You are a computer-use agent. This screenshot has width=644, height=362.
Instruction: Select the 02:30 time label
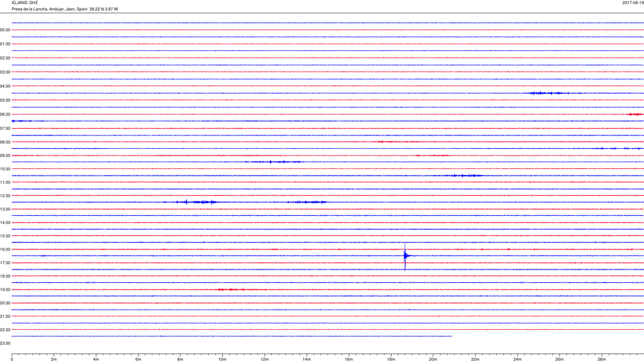5,58
